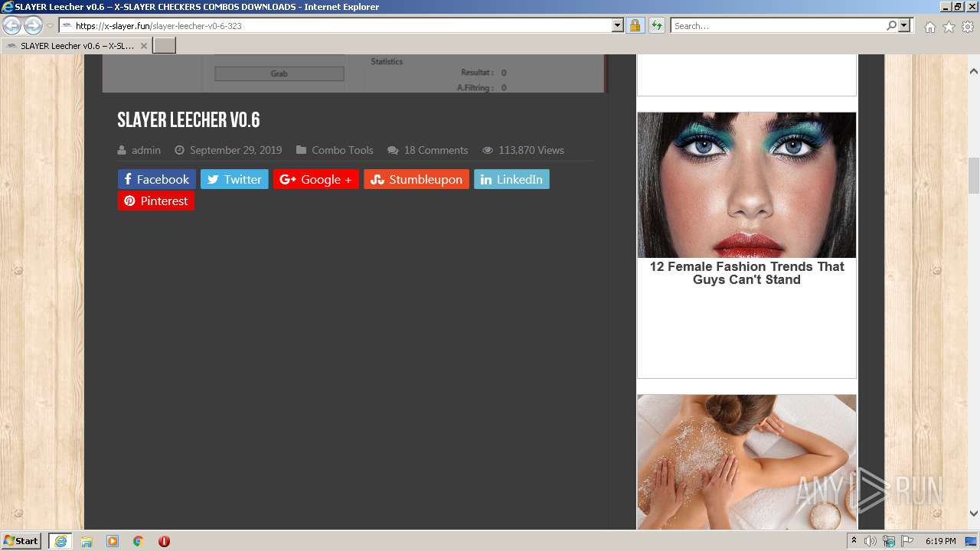
Task: Close the SLAYER Leecher tab
Action: pyautogui.click(x=143, y=46)
